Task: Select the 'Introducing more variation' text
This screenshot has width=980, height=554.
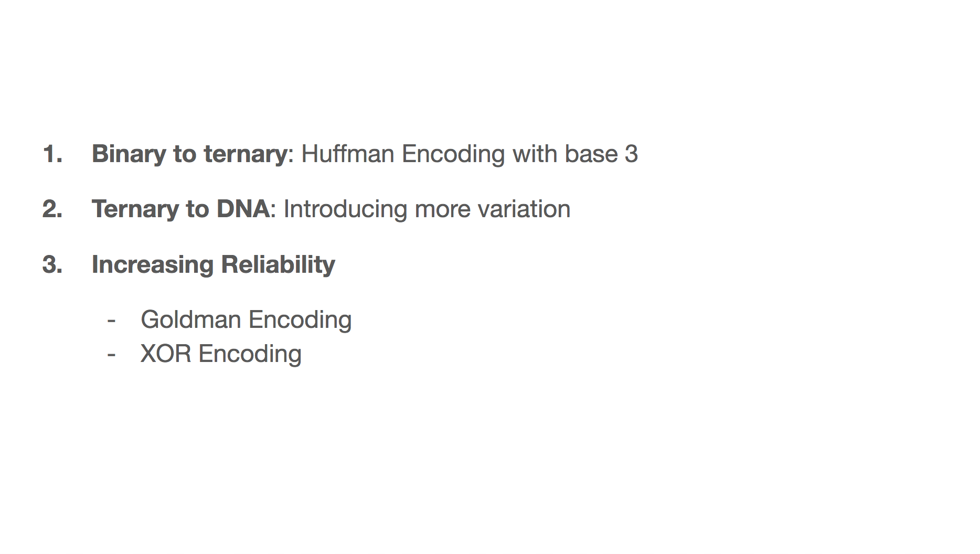Action: 427,209
